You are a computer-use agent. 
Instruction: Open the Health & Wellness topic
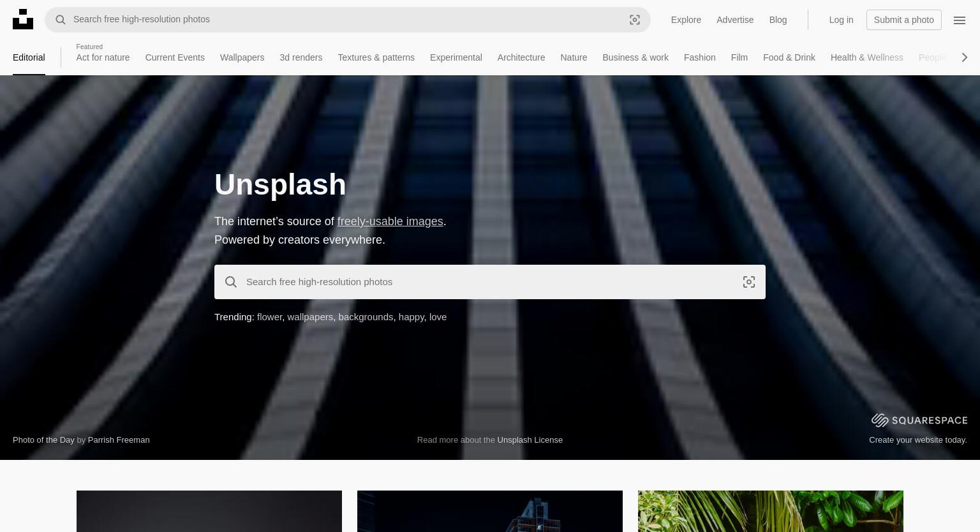866,57
